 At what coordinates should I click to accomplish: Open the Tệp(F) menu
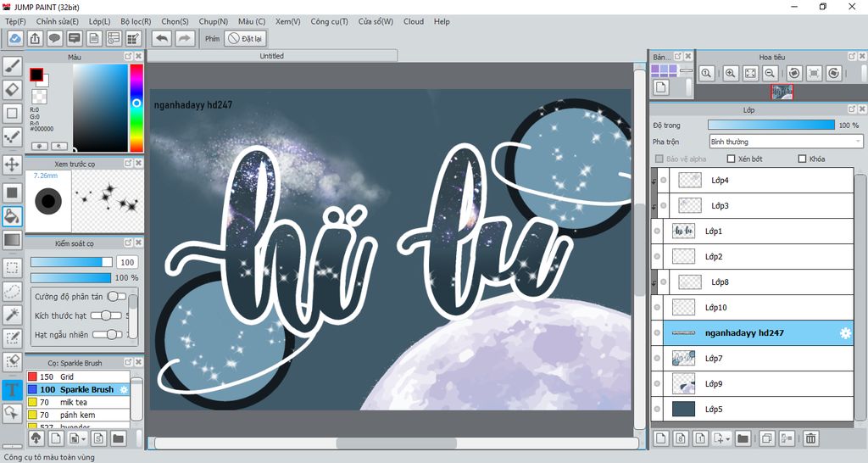coord(15,21)
